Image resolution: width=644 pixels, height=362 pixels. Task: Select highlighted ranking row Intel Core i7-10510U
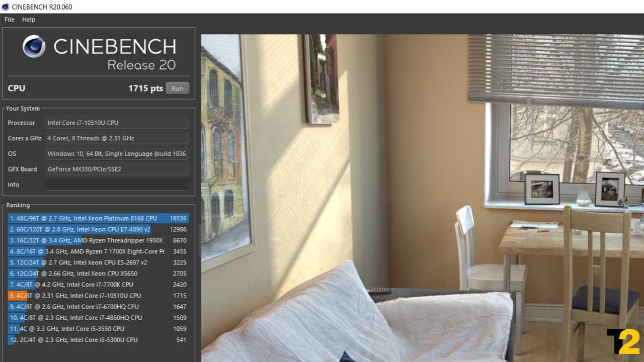[x=98, y=296]
